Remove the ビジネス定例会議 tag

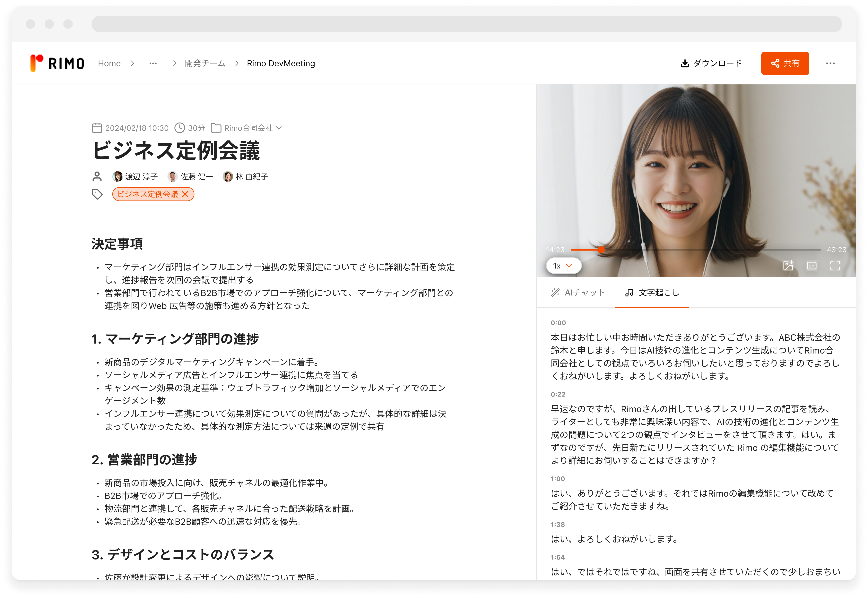pos(185,194)
